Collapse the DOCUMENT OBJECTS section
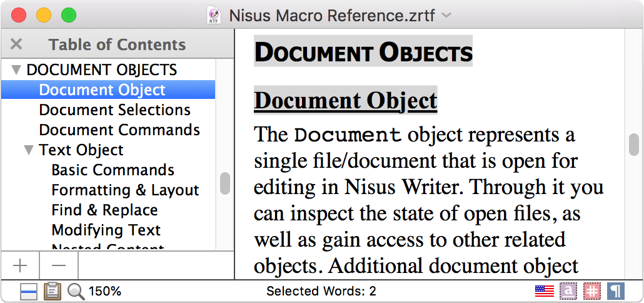Image resolution: width=644 pixels, height=303 pixels. tap(16, 70)
